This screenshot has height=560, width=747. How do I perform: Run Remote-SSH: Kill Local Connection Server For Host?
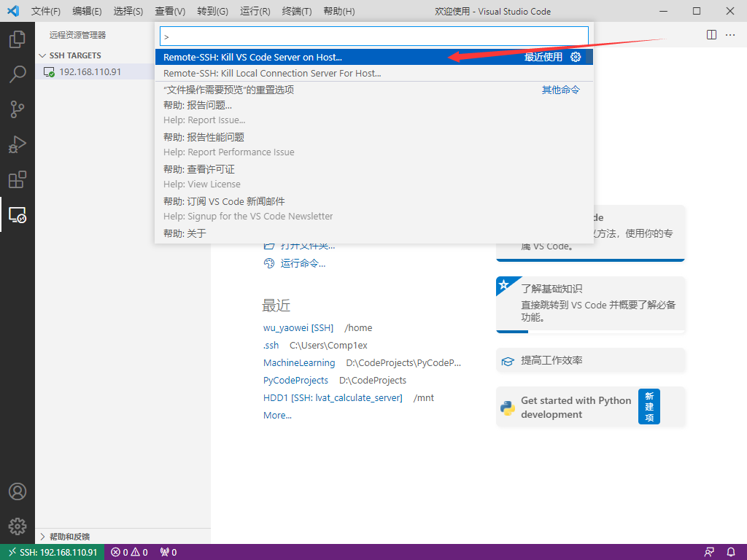click(374, 74)
